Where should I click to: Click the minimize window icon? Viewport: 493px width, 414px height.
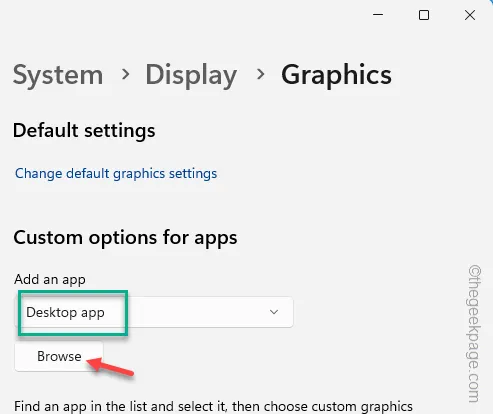pos(378,15)
